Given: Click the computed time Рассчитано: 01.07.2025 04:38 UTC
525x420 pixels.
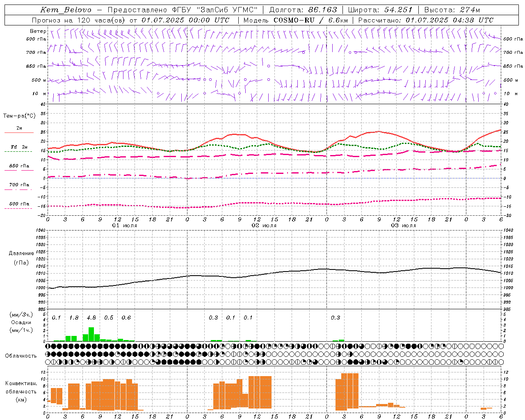Looking at the screenshot, I should coord(426,20).
